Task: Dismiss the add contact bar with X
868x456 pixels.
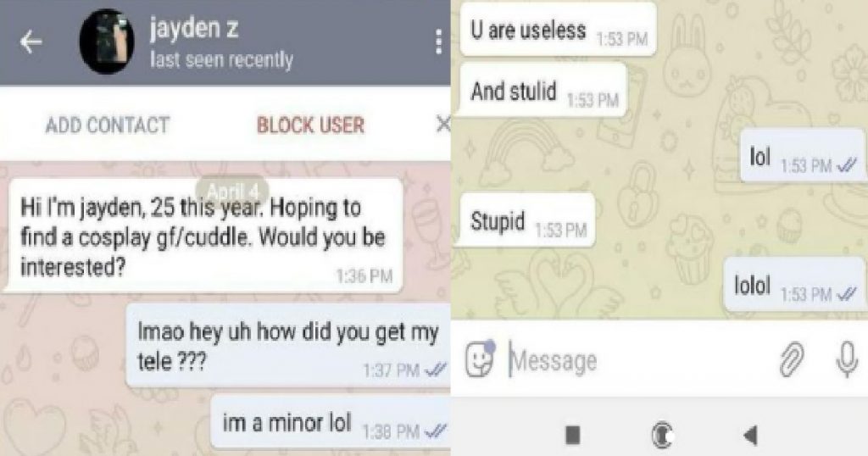Action: (x=442, y=125)
